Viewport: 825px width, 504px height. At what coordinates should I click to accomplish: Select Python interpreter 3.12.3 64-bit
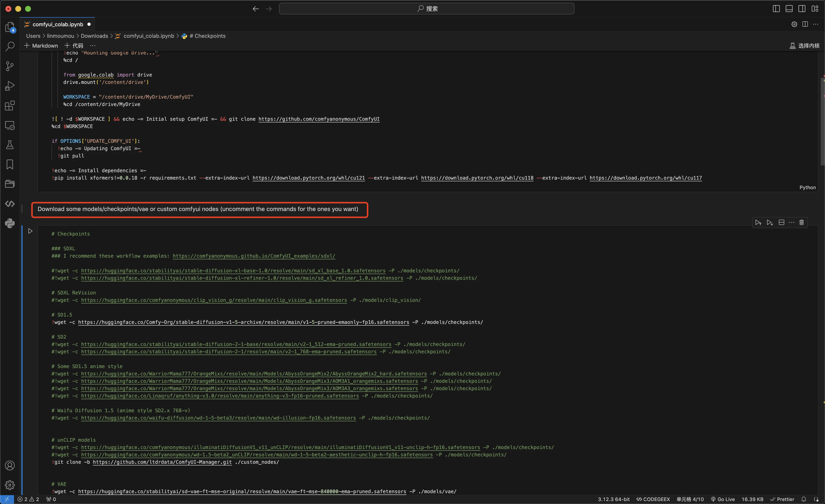point(614,499)
